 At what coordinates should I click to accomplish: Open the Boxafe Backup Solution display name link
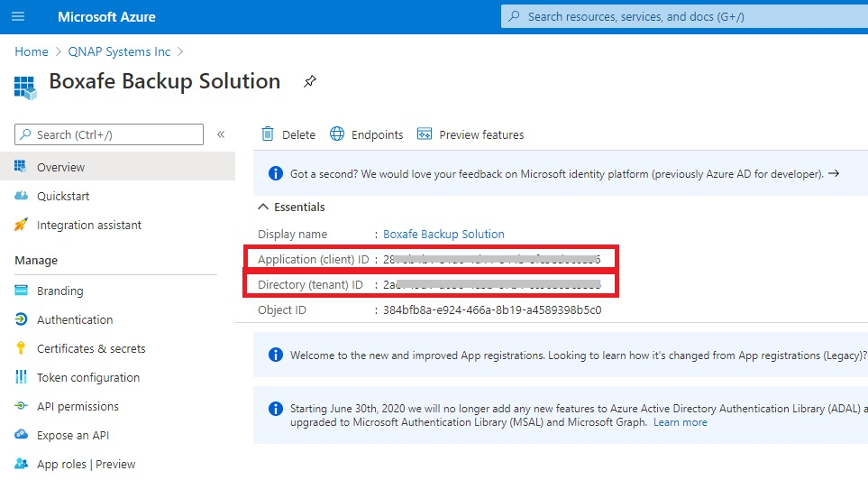point(443,234)
